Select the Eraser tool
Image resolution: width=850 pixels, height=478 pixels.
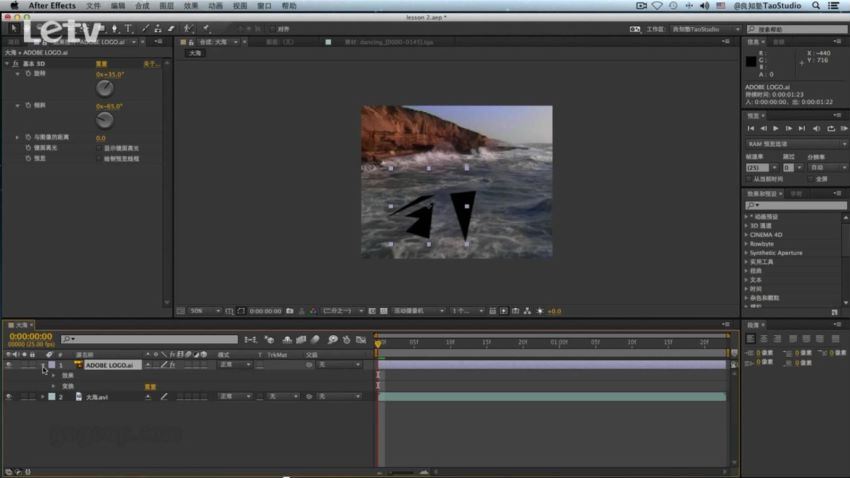(171, 28)
